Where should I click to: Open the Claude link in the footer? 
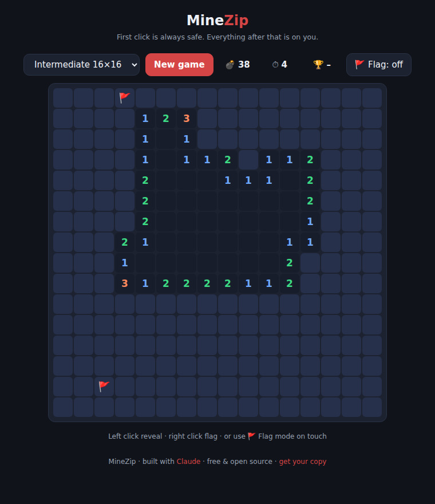(x=188, y=461)
